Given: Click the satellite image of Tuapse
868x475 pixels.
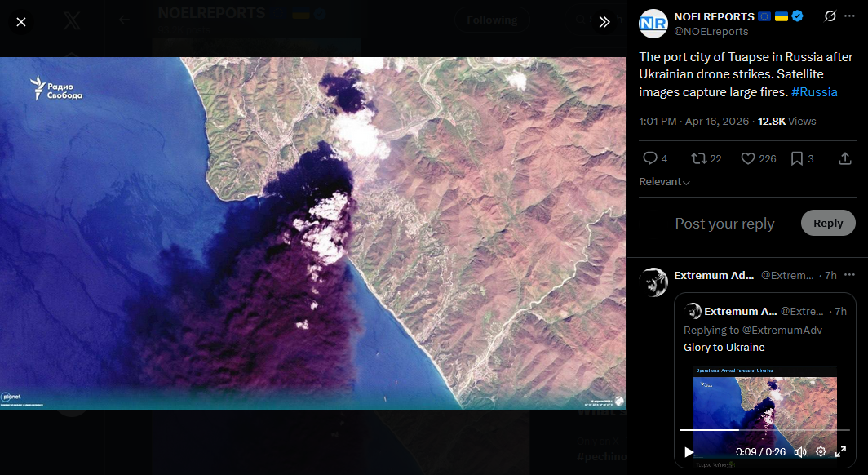Looking at the screenshot, I should click(312, 233).
